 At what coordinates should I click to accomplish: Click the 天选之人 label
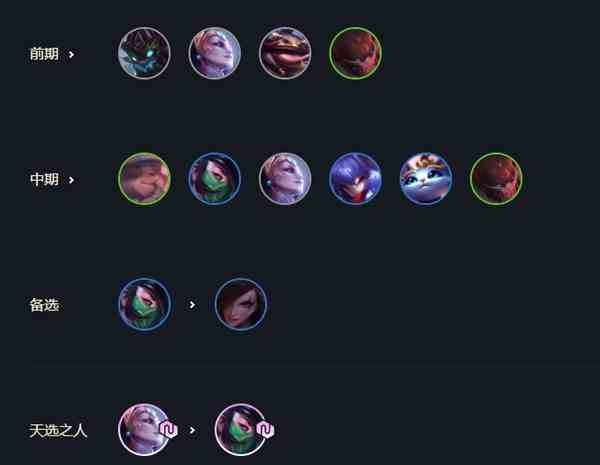click(58, 431)
